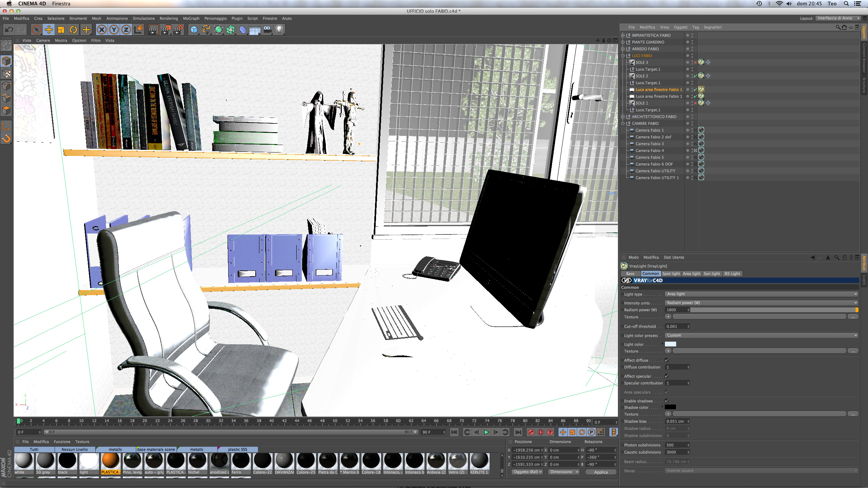Collapse the LUCI FABIO group
The image size is (868, 488).
623,56
